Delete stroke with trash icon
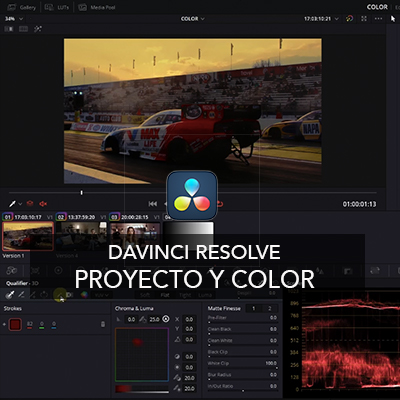The width and height of the screenshot is (400, 400). coord(103,324)
